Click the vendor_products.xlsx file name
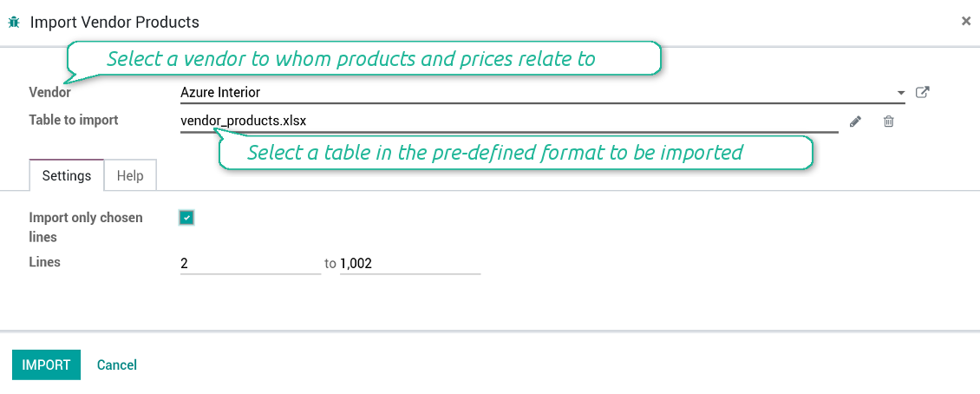Screen dimensions: 980x394 tap(244, 121)
